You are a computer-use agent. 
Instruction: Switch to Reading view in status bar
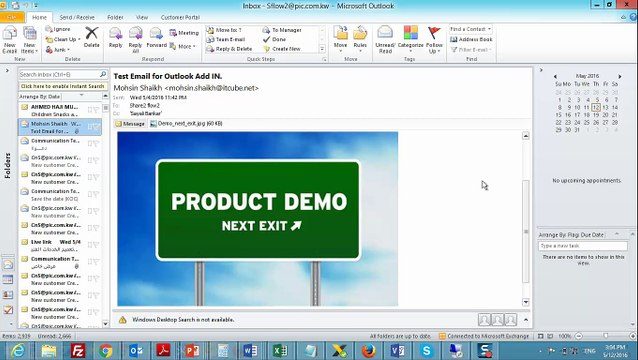click(550, 336)
